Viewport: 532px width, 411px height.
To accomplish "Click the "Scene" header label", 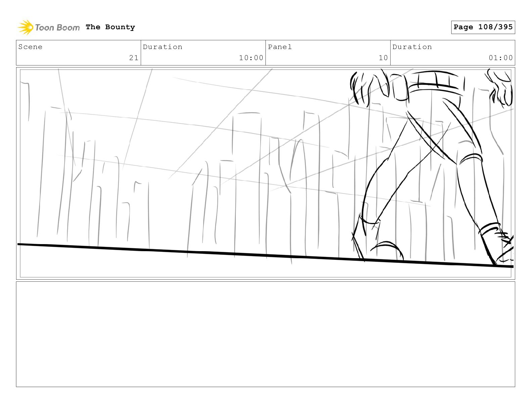I will pos(31,47).
